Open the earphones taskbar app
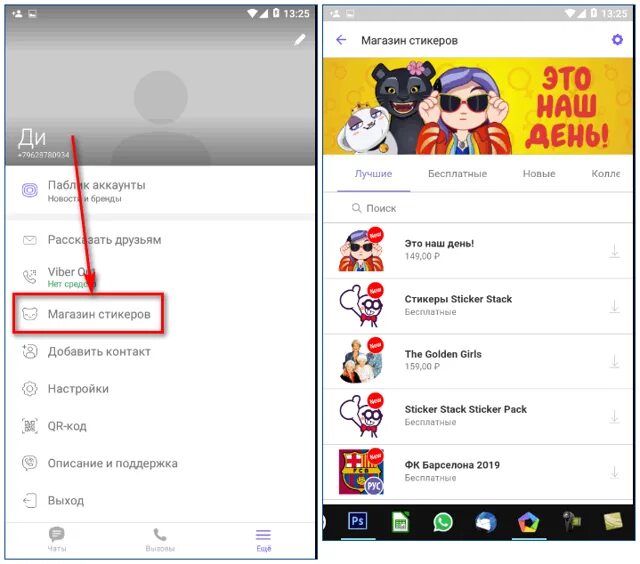Screen dimensions: 640x564 click(572, 522)
